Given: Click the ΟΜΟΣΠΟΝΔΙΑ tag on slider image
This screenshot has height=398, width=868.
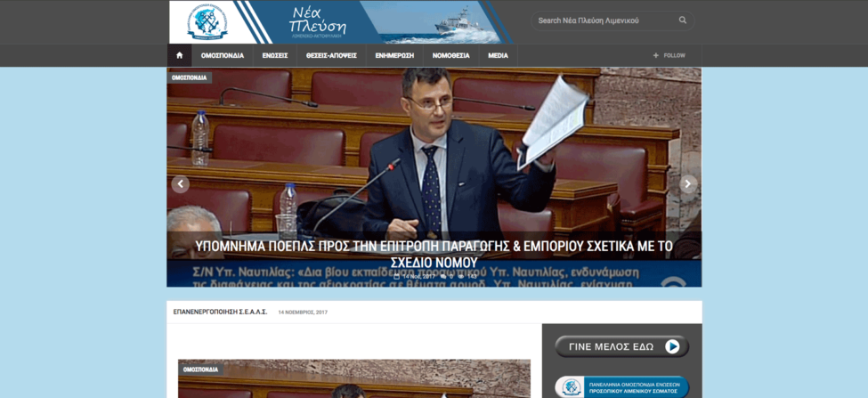Looking at the screenshot, I should click(x=189, y=77).
